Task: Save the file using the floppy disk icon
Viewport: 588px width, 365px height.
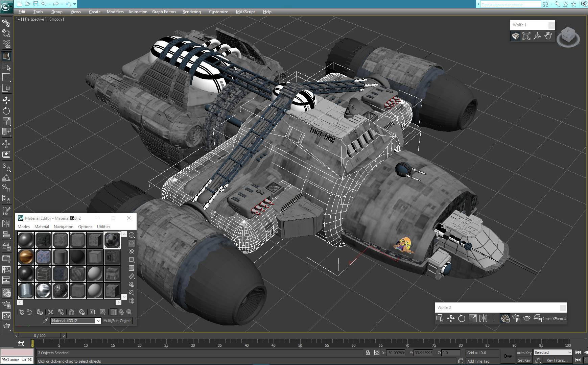Action: [36, 4]
